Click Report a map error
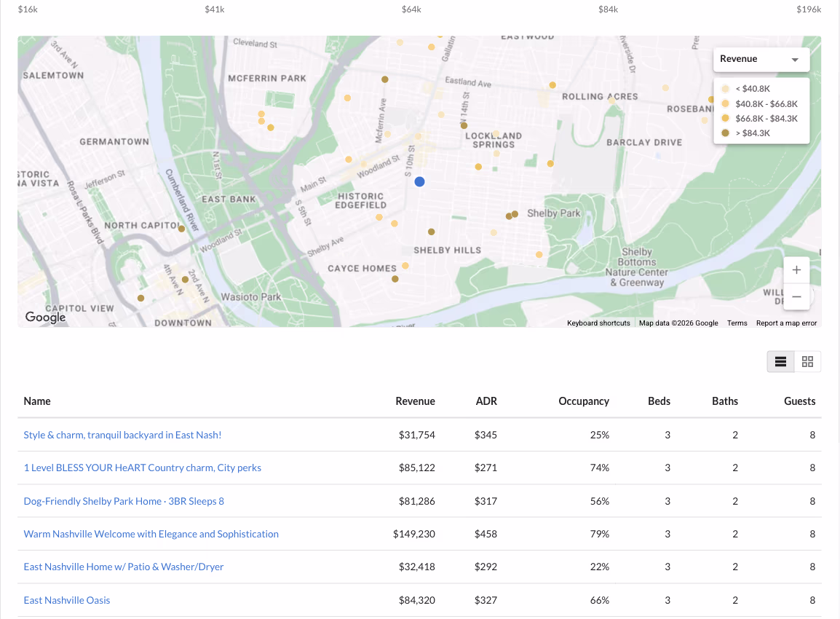This screenshot has width=840, height=619. pyautogui.click(x=786, y=323)
